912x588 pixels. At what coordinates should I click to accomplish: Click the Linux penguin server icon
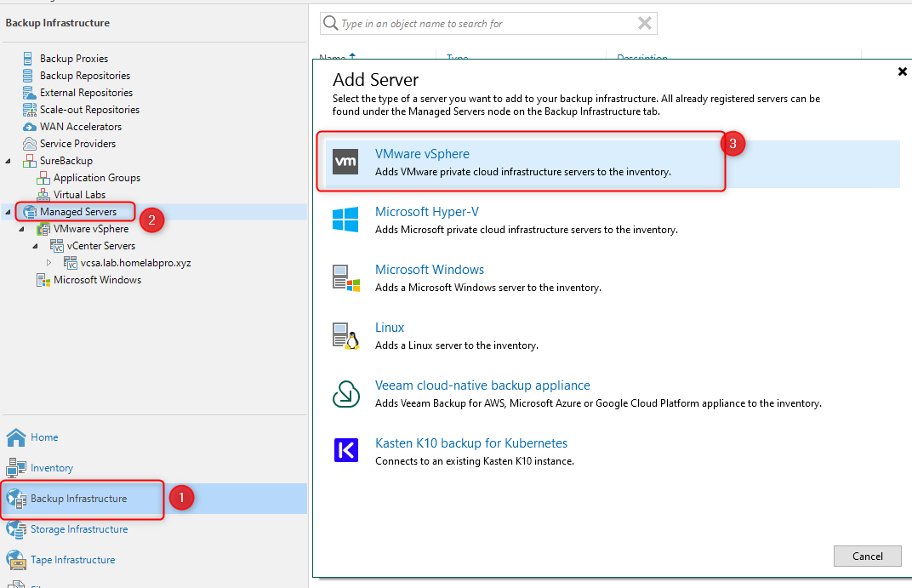[345, 335]
